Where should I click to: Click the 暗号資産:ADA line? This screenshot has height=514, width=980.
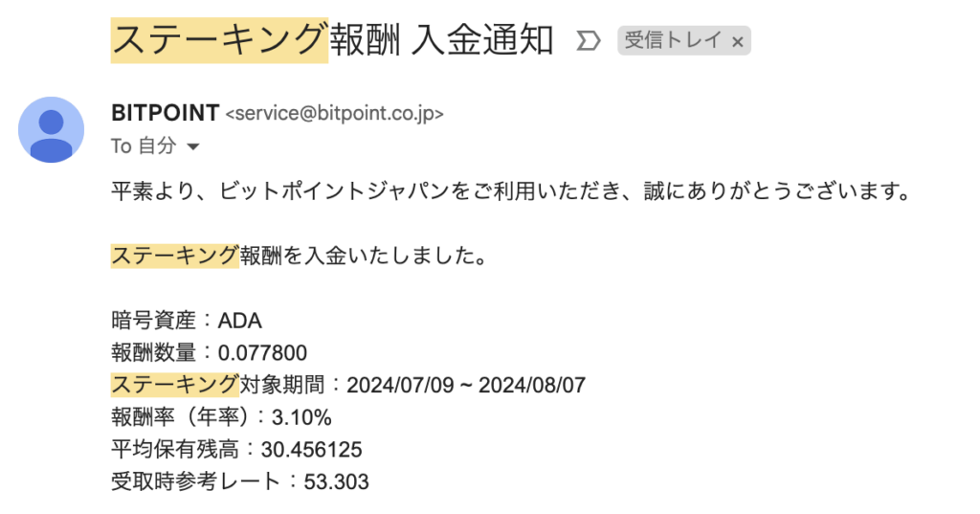pos(187,321)
